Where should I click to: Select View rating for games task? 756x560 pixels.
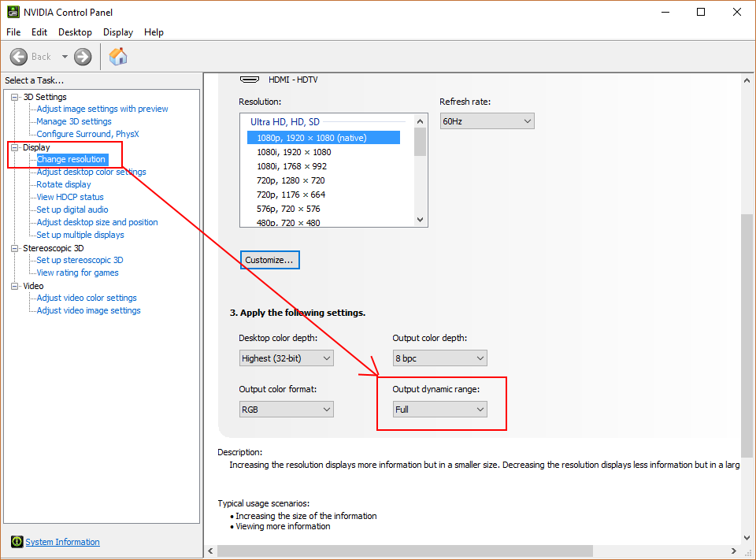click(x=77, y=273)
